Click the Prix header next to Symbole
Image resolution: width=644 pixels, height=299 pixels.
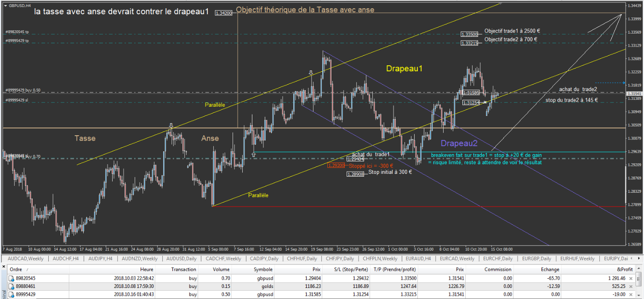point(316,270)
